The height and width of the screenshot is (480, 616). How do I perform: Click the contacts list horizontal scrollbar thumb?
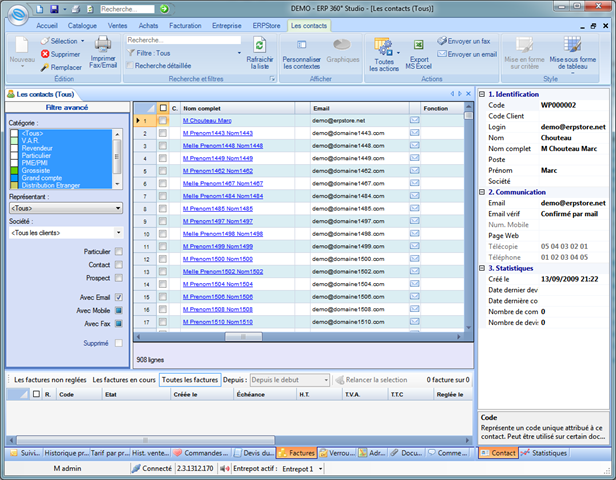[244, 337]
